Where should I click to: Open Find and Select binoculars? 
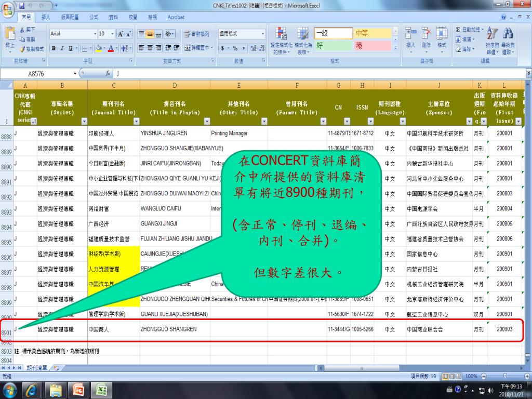508,41
